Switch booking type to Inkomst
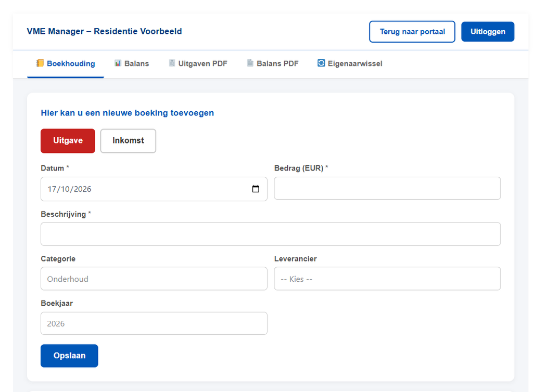The image size is (533, 392). coord(128,141)
